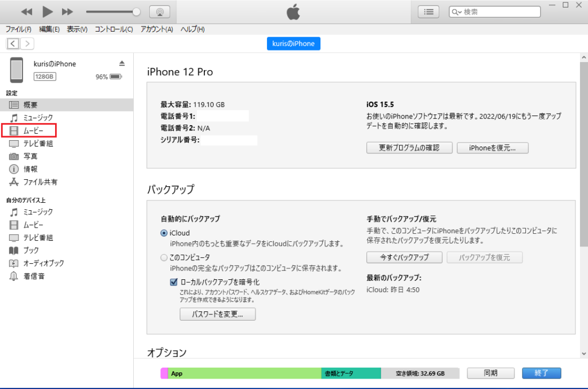Click the 128GB capacity badge
This screenshot has height=389, width=588.
[45, 76]
